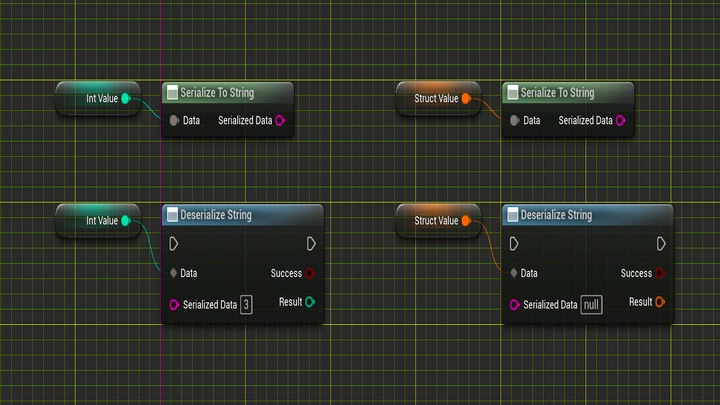The image size is (720, 405).
Task: Click the bottom-left Int Value green output pin
Action: point(126,220)
